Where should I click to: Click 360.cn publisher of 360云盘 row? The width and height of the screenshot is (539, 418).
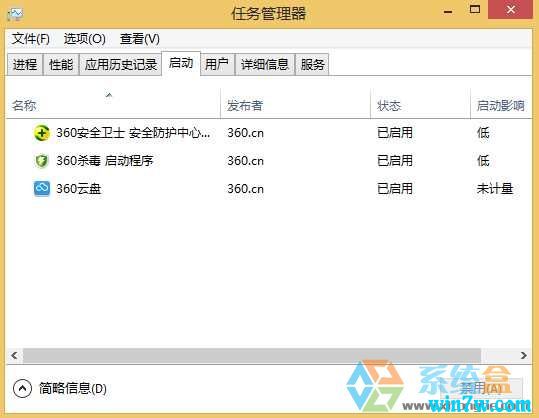245,189
